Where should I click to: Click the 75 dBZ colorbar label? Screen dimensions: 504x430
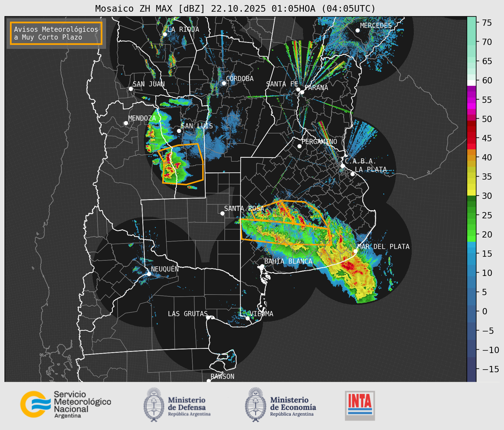487,23
